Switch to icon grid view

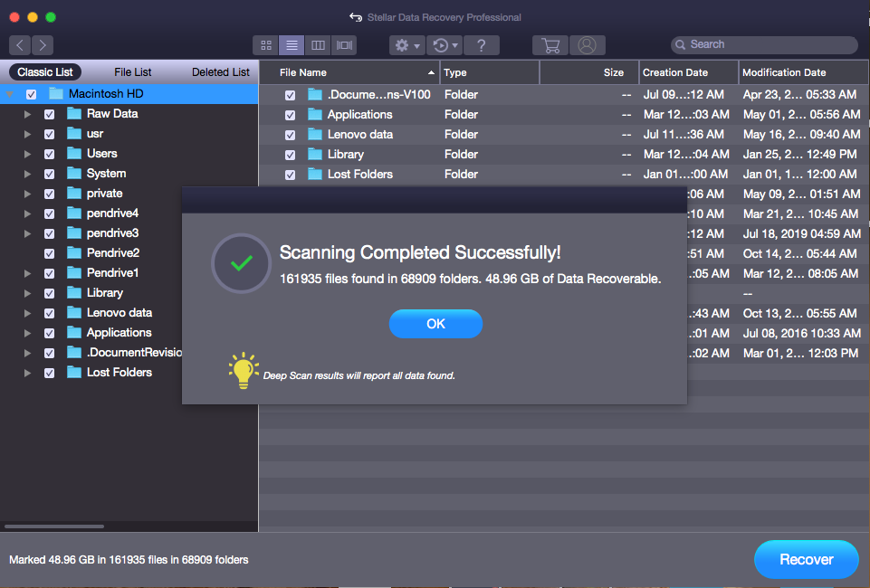(x=266, y=45)
